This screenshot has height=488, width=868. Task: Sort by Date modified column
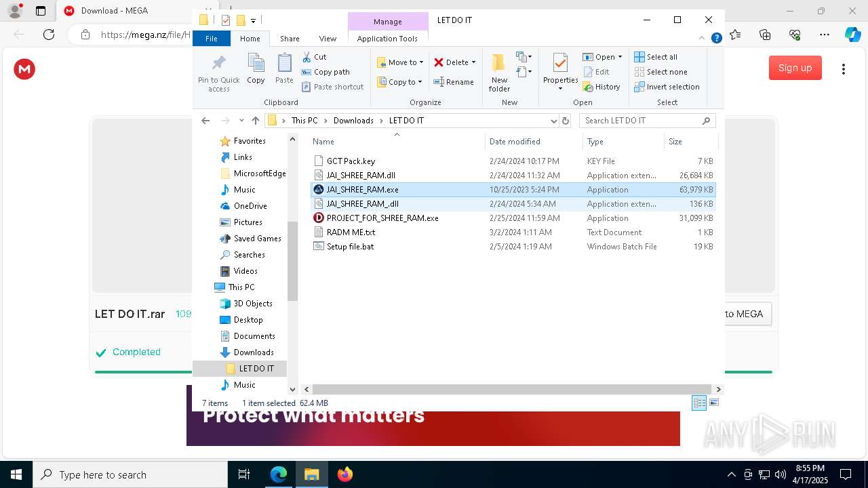click(534, 142)
